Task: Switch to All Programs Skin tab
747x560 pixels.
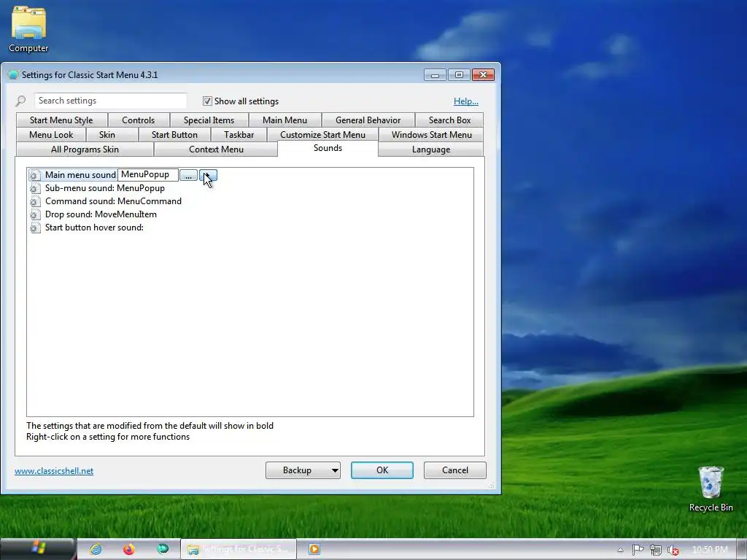Action: tap(85, 149)
